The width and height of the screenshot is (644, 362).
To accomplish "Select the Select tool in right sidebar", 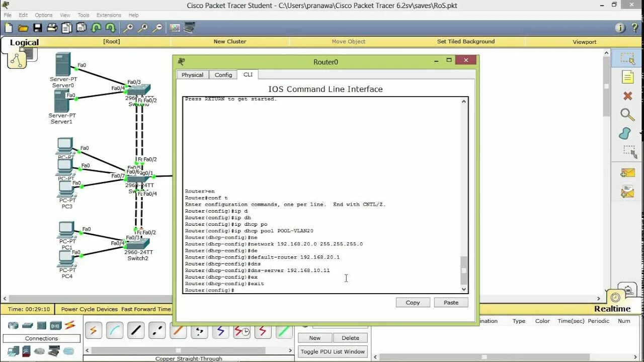I will click(x=627, y=59).
